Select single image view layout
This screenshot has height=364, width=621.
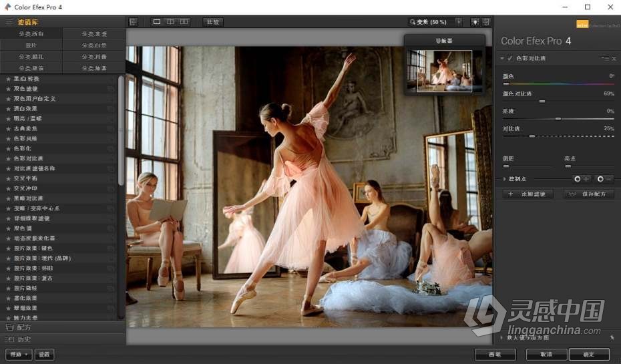pyautogui.click(x=157, y=22)
